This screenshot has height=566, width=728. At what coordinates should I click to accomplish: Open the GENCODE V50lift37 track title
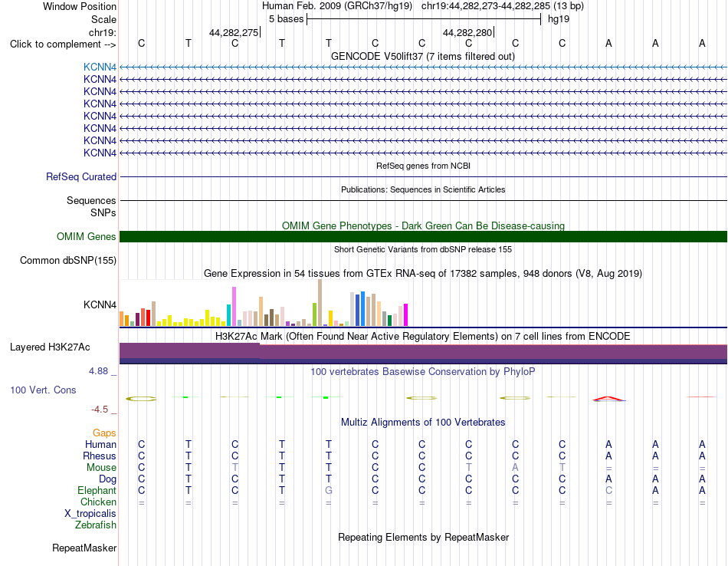423,56
